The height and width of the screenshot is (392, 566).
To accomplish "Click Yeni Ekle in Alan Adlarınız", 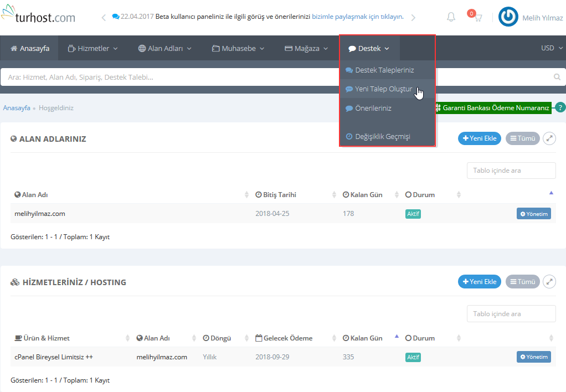I will 479,138.
